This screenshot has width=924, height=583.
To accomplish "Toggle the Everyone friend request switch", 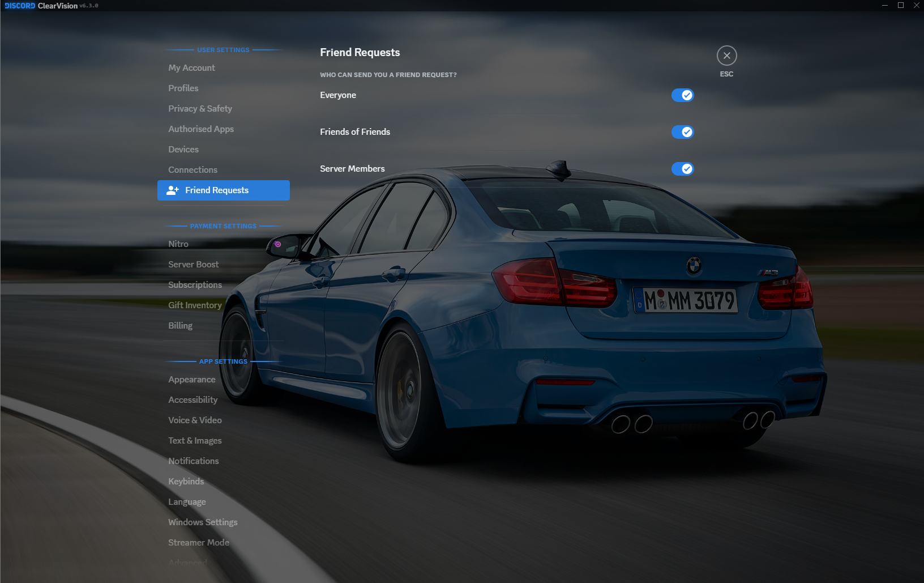I will pos(682,95).
